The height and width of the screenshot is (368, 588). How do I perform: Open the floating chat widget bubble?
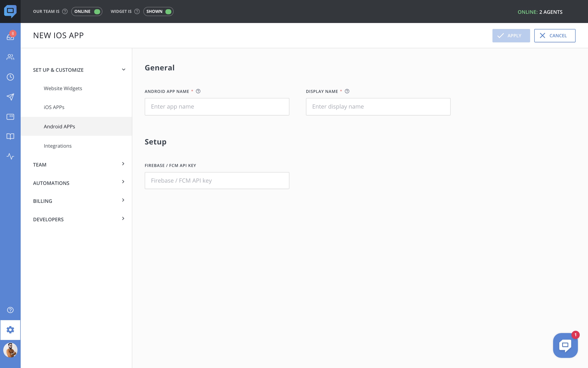(565, 345)
